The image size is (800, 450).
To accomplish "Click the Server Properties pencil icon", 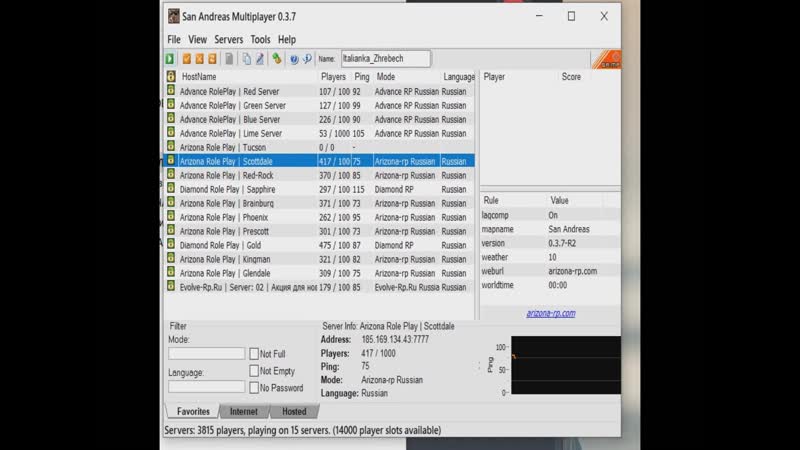I will point(260,59).
